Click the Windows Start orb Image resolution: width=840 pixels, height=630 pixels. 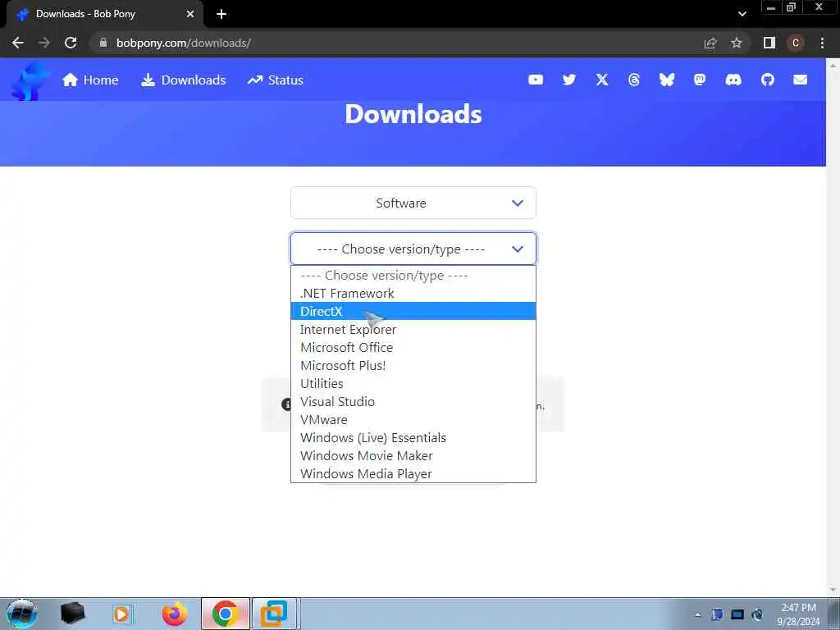pos(22,614)
